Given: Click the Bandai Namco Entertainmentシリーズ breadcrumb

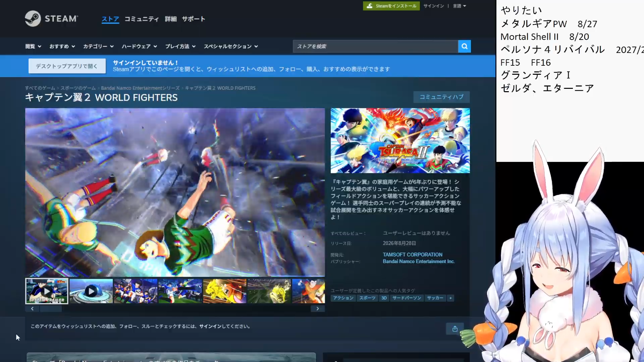Looking at the screenshot, I should (x=140, y=88).
